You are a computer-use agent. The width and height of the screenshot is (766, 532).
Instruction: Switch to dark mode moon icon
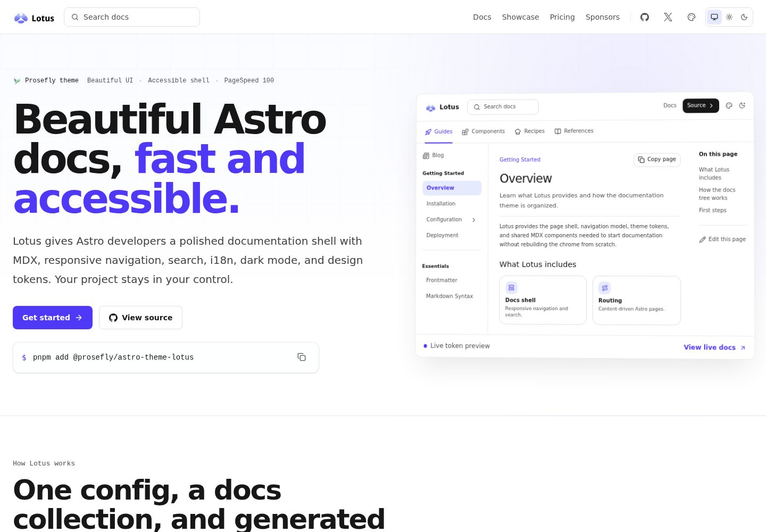click(744, 17)
